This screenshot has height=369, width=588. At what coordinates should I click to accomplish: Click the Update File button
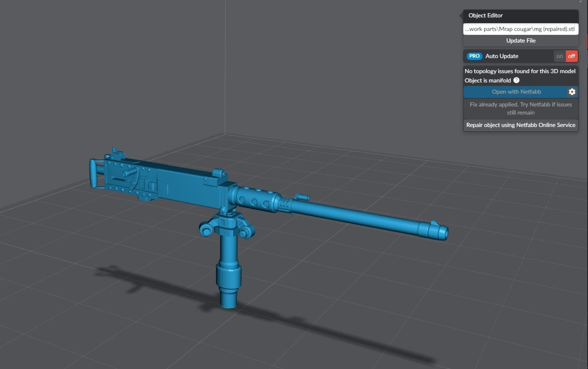(x=521, y=41)
